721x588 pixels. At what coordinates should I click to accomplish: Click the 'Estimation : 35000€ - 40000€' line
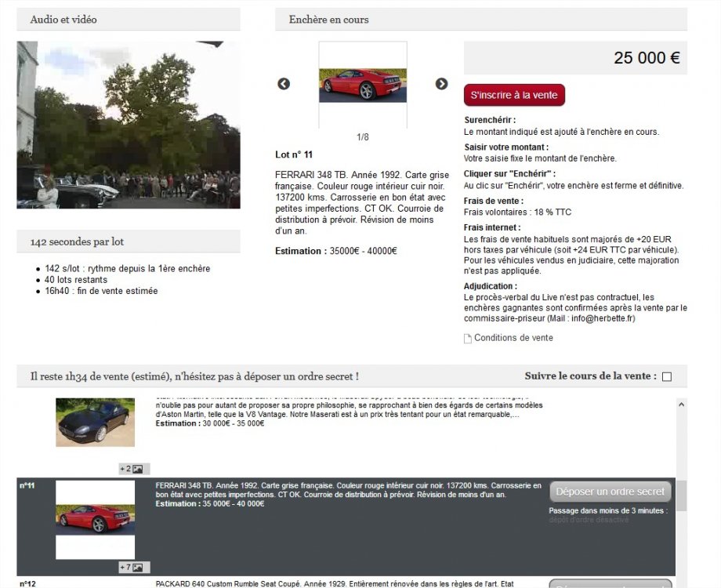(x=336, y=251)
